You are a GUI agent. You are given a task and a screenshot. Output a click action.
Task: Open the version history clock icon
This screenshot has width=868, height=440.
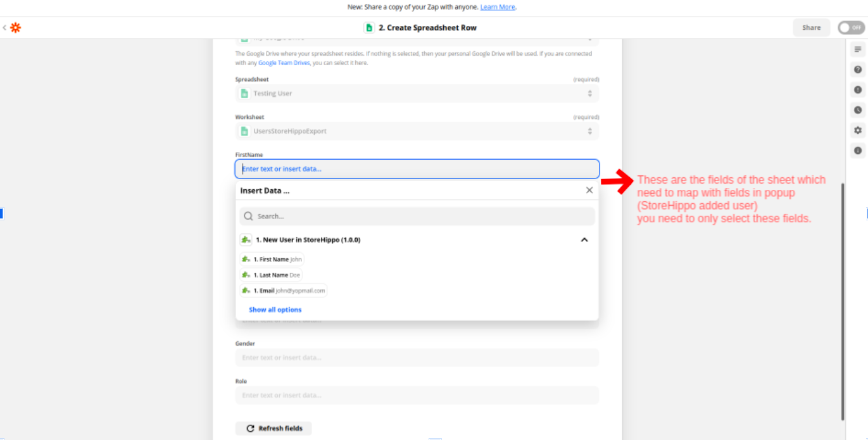pos(858,110)
